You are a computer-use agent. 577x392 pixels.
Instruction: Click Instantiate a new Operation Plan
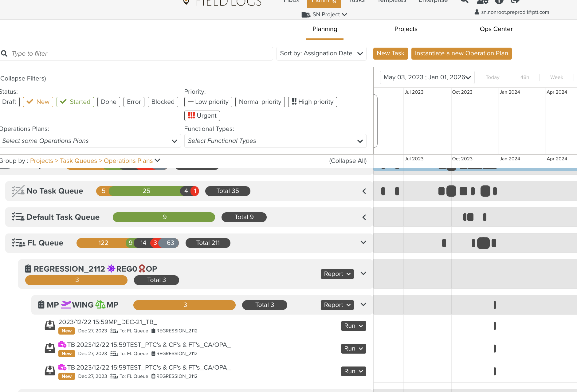[461, 53]
